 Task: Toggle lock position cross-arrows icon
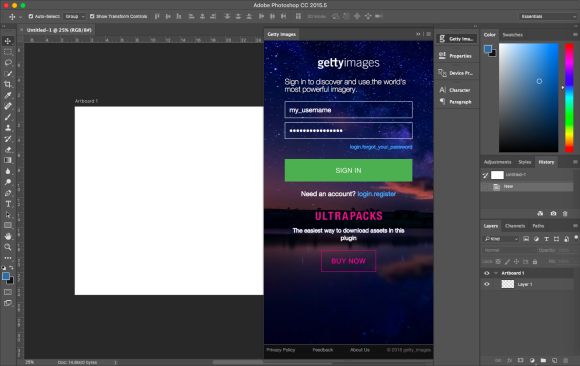(x=516, y=262)
